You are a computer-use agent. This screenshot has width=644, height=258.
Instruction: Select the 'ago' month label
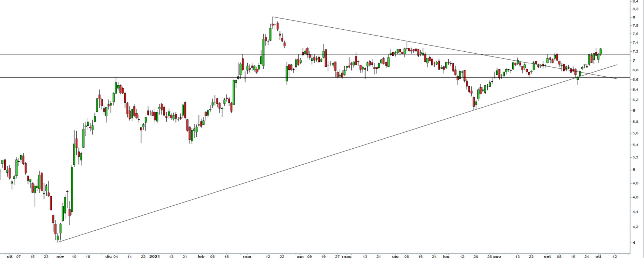[x=497, y=256]
